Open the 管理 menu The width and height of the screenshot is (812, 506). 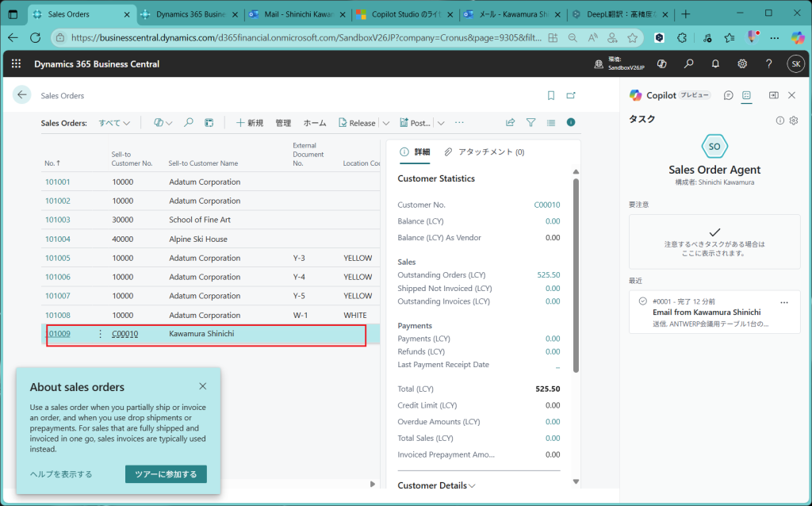(x=283, y=123)
